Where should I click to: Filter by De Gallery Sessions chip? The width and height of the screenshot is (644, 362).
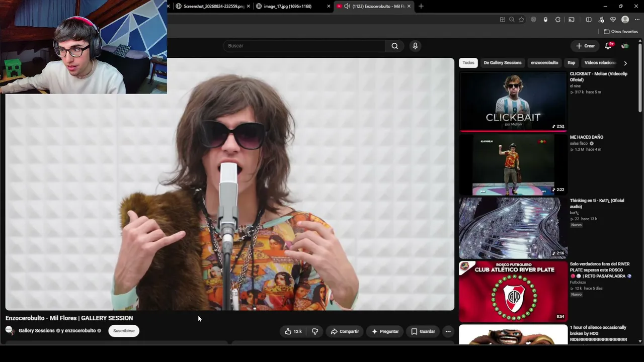[x=502, y=63]
